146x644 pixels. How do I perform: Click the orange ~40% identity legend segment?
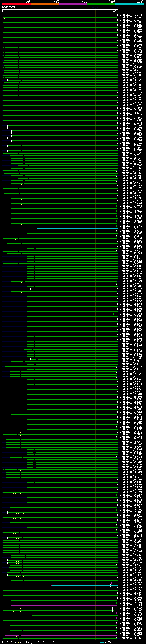(45, 4)
